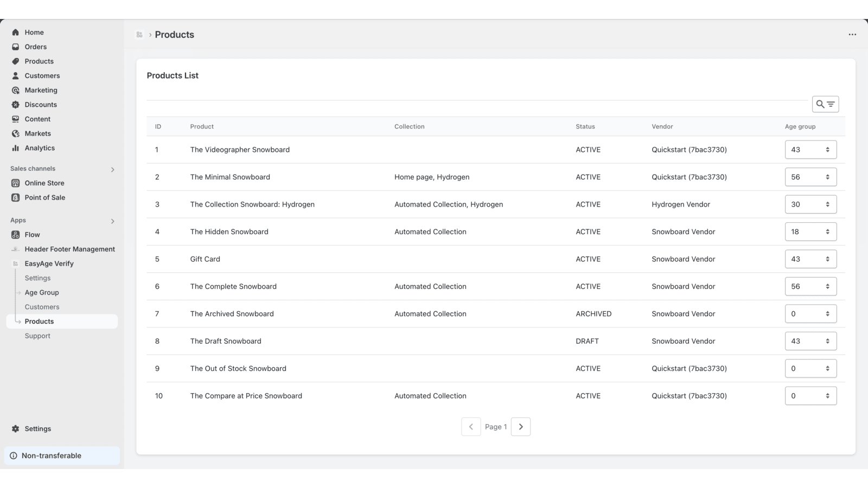Screen dimensions: 868x488
Task: Click the Discounts icon in the sidebar
Action: click(x=15, y=105)
